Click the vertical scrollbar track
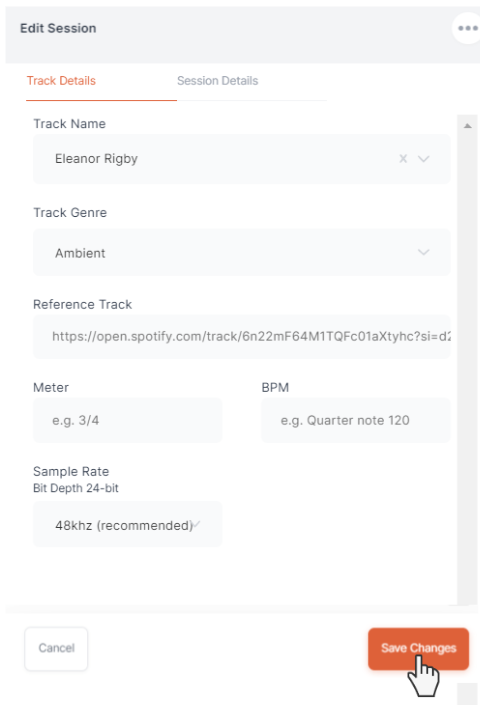480x705 pixels. (x=467, y=360)
